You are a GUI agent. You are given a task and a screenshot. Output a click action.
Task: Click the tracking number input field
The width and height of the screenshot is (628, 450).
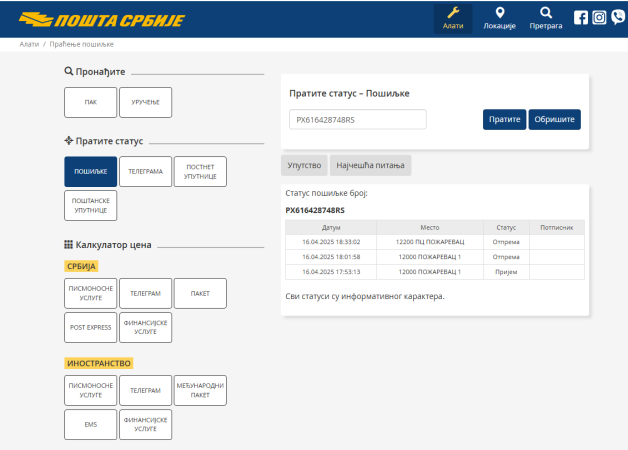(x=357, y=119)
